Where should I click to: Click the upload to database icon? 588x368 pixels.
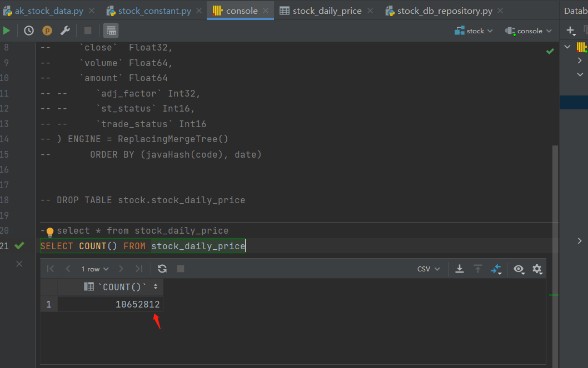(478, 269)
